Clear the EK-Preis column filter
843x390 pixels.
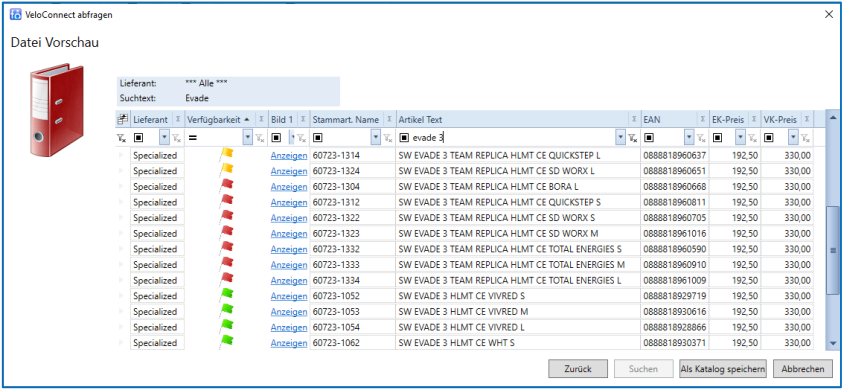pos(753,138)
